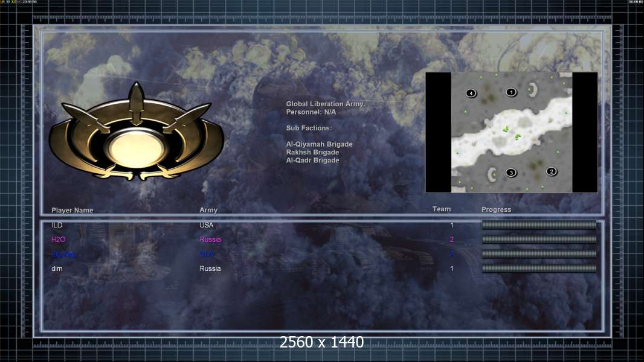Select player name H2O
Viewport: 644px width, 362px height.
(x=59, y=240)
